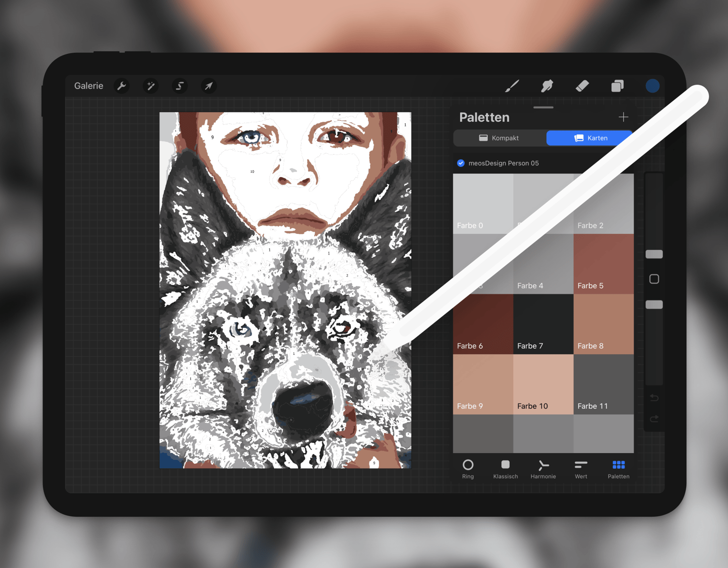Open the Adjustments magic wand menu
728x568 pixels.
point(150,86)
